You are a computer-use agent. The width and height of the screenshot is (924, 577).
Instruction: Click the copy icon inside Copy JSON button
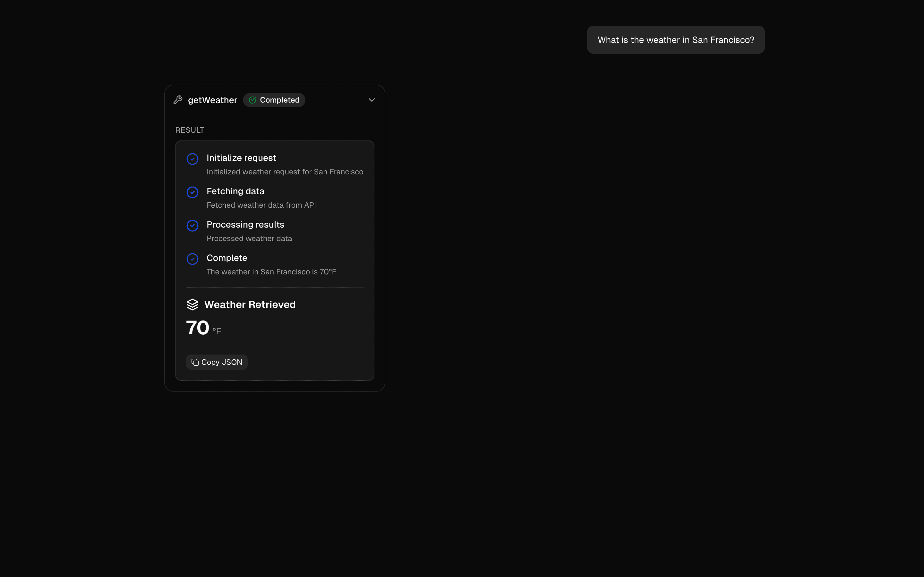pos(195,362)
